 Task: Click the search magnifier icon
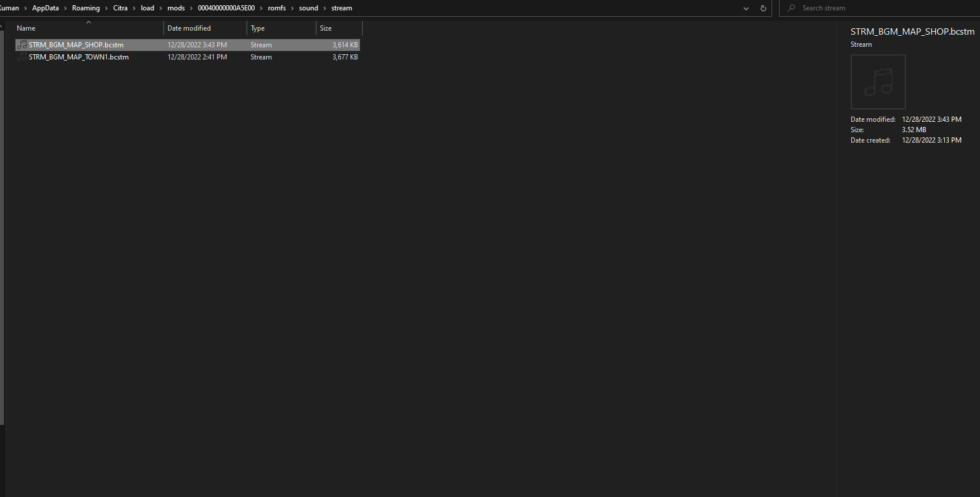(791, 8)
